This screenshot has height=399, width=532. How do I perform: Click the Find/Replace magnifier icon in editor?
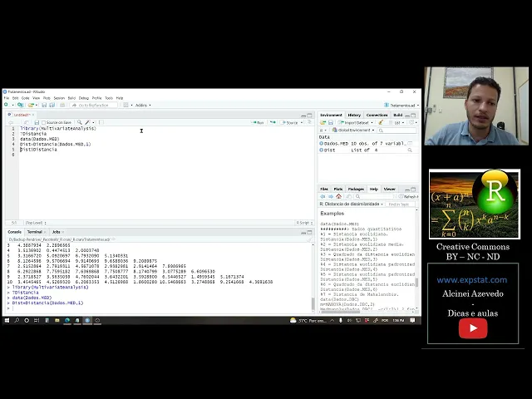80,122
